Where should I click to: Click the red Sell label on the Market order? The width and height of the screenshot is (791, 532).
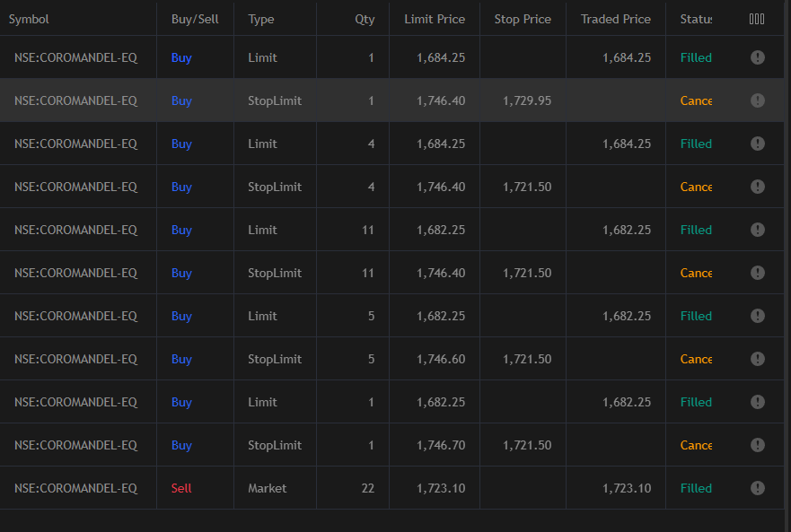click(180, 487)
